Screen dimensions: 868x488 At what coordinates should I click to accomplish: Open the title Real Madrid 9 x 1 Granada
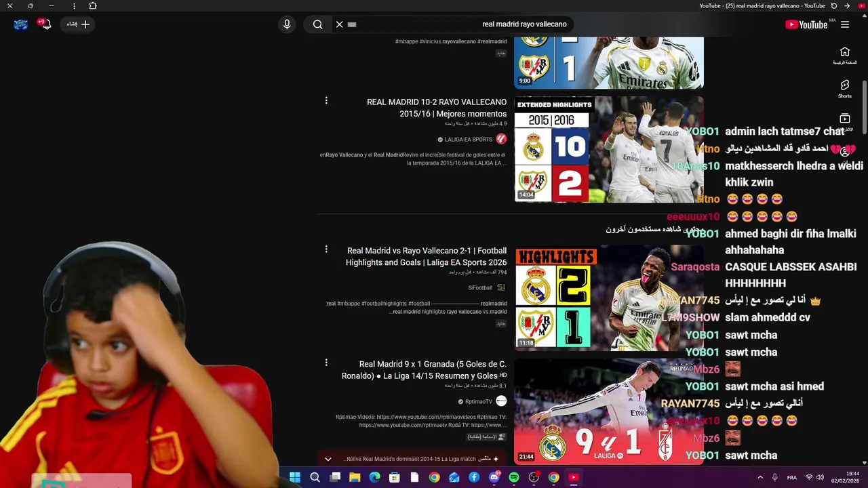tap(424, 370)
